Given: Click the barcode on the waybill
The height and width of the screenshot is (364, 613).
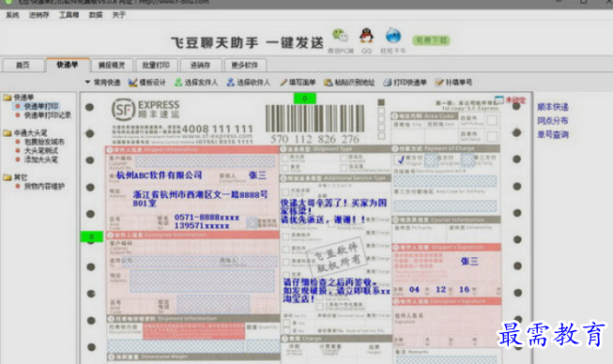Looking at the screenshot, I should point(315,119).
